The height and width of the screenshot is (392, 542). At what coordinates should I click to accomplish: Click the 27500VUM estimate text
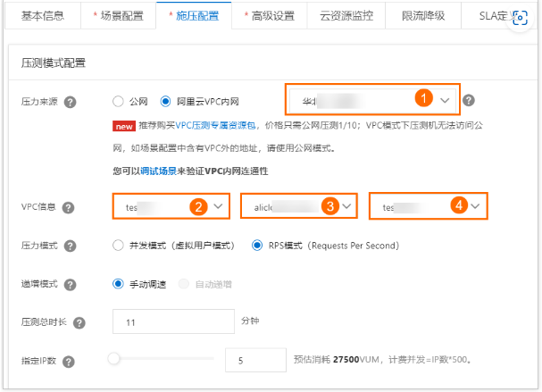point(356,360)
